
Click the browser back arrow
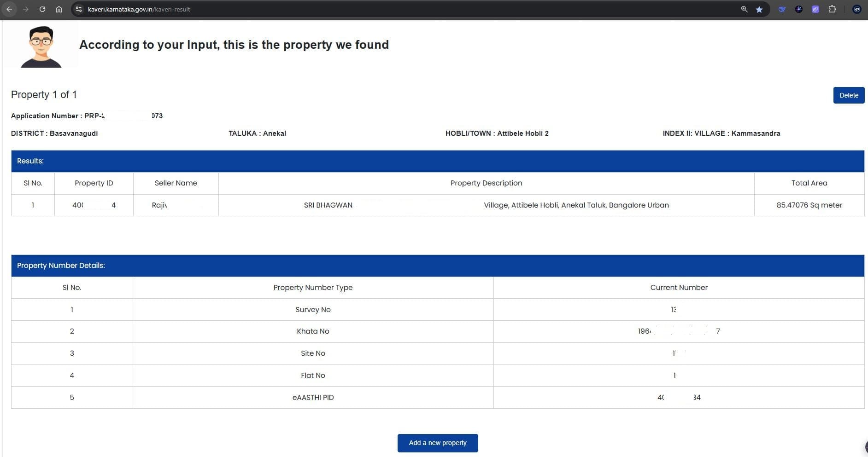(x=9, y=9)
